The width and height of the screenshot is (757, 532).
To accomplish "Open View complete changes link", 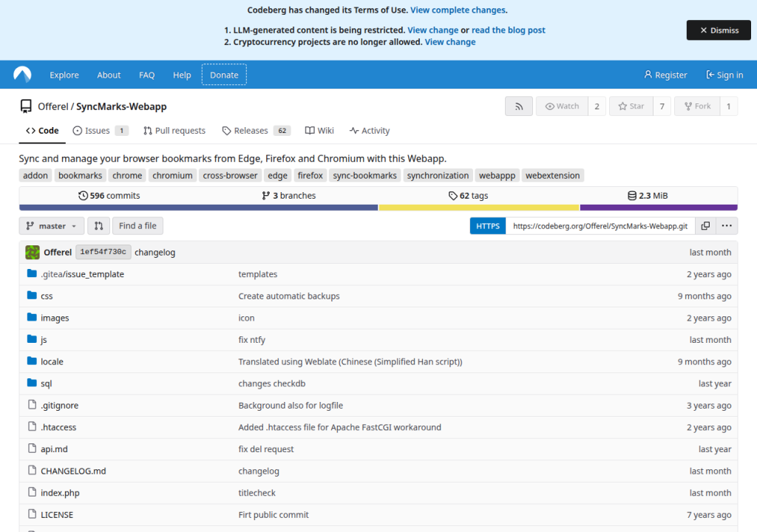I will point(458,10).
